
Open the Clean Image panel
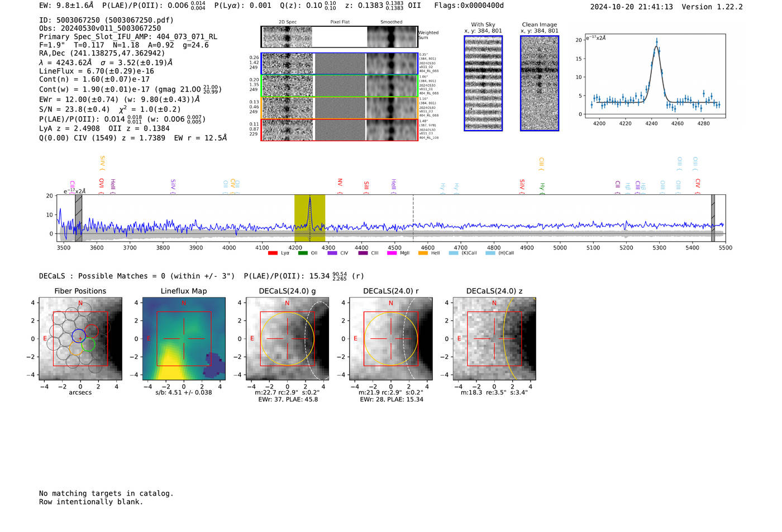(540, 83)
